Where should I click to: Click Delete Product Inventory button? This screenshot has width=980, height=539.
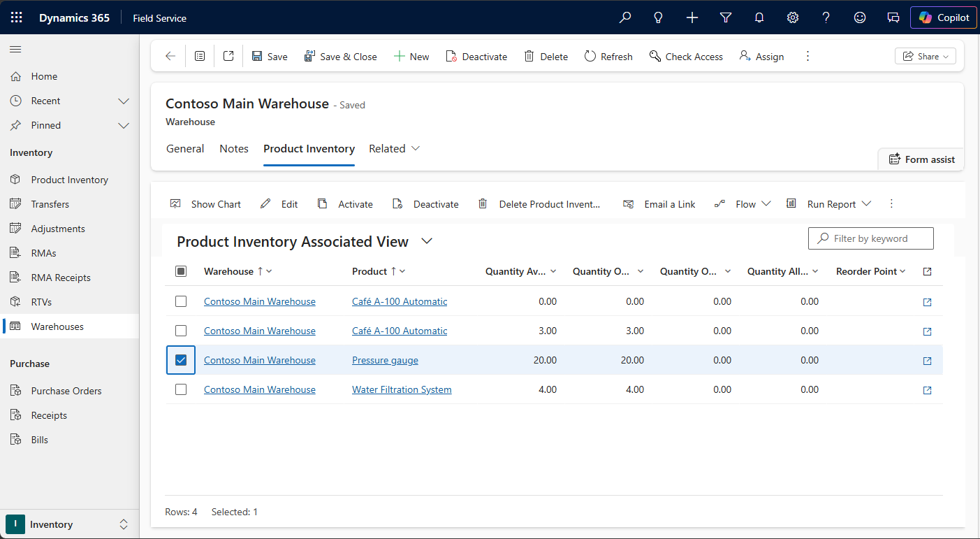coord(539,204)
